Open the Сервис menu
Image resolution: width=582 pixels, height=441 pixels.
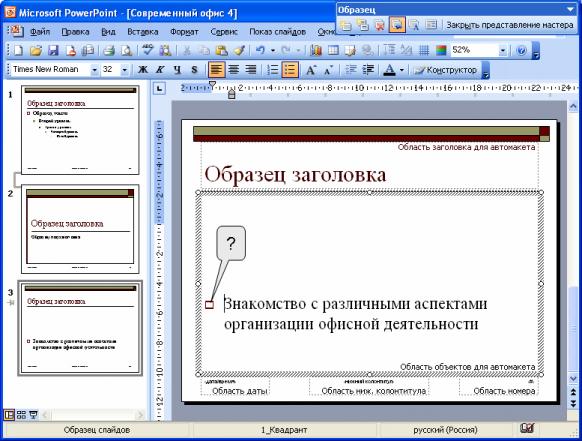(x=224, y=32)
